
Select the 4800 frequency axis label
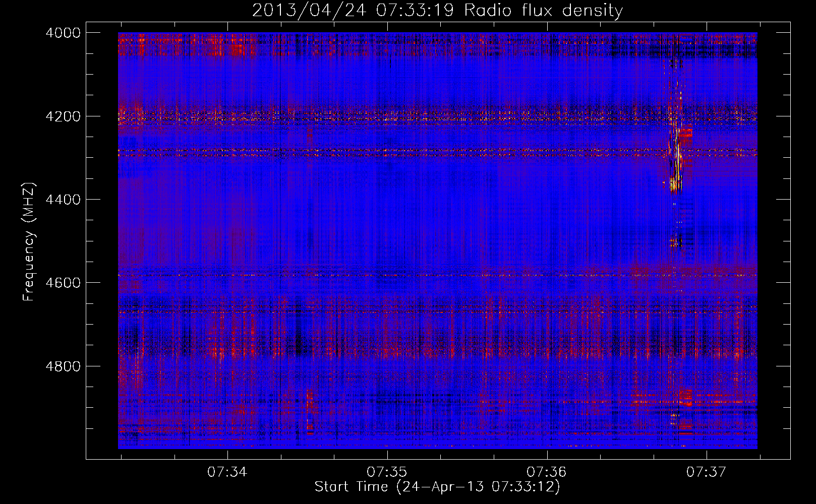pyautogui.click(x=63, y=366)
